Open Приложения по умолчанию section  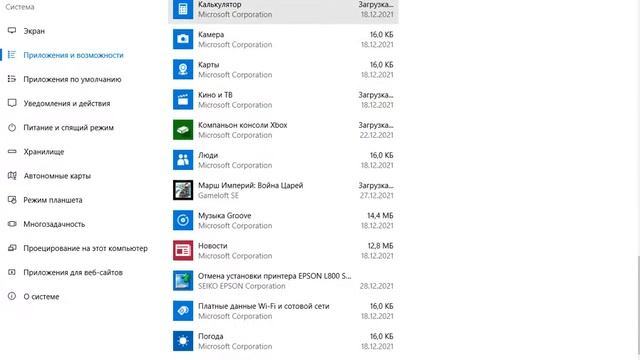pos(72,79)
